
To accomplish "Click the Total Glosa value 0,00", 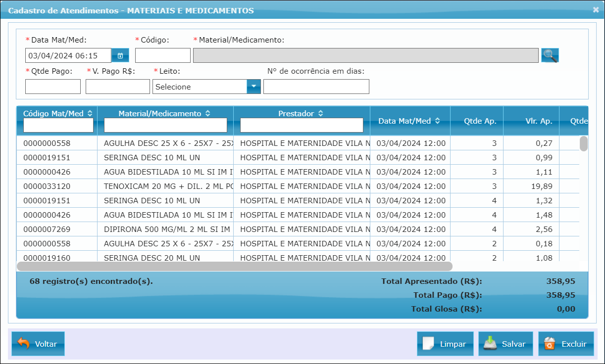I will point(566,309).
